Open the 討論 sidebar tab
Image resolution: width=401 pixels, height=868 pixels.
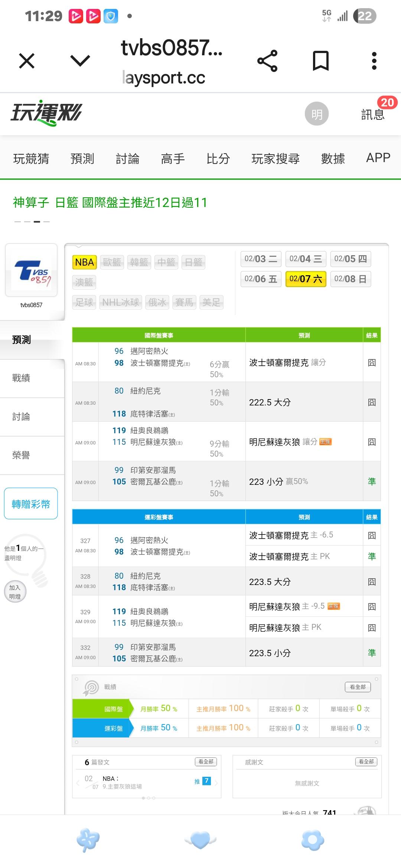pos(32,417)
